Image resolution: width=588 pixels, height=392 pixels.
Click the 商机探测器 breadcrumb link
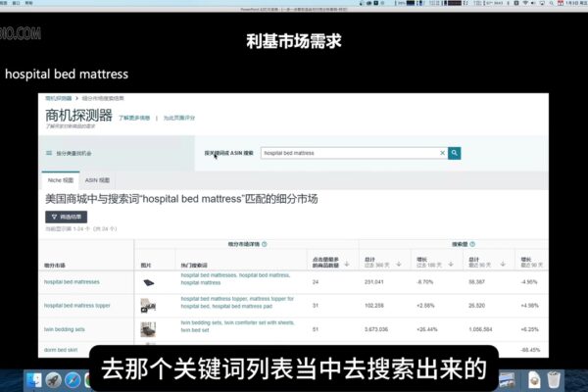59,98
